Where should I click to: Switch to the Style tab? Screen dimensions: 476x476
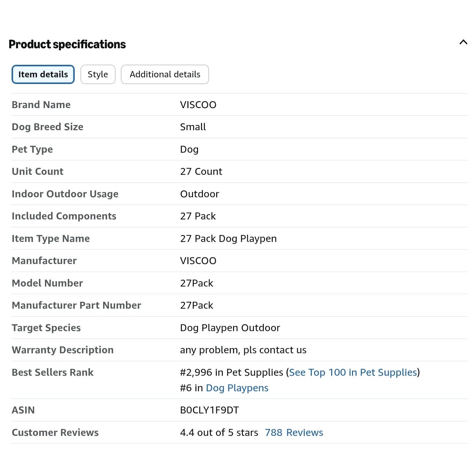click(x=98, y=74)
